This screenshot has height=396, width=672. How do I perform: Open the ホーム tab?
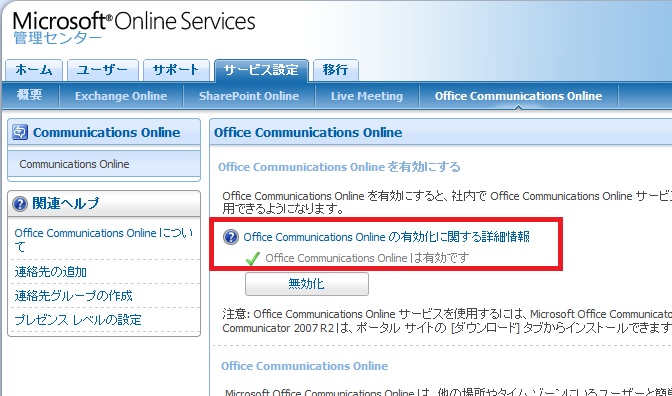pos(34,70)
